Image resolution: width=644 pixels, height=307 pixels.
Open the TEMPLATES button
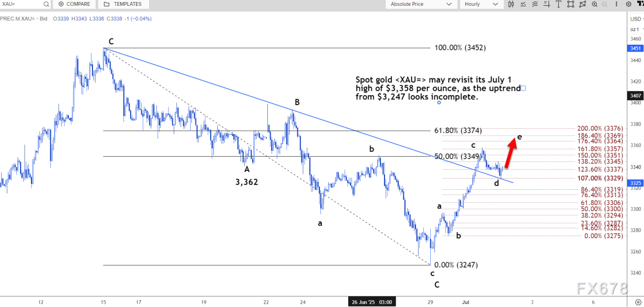tap(123, 4)
